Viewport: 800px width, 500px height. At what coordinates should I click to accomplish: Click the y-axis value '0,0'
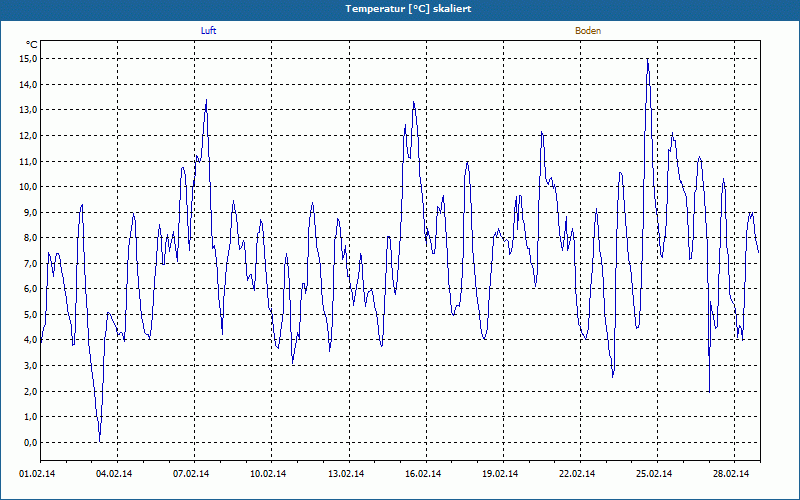coord(30,442)
